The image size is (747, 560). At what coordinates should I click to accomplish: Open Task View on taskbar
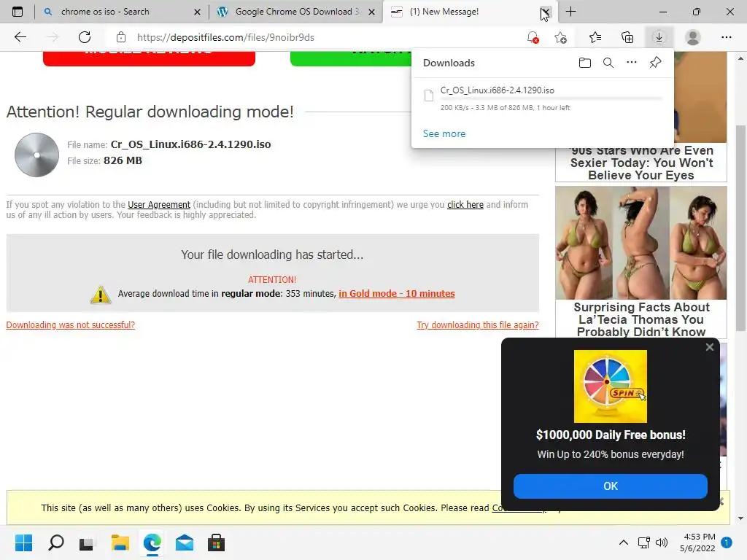[x=87, y=542]
